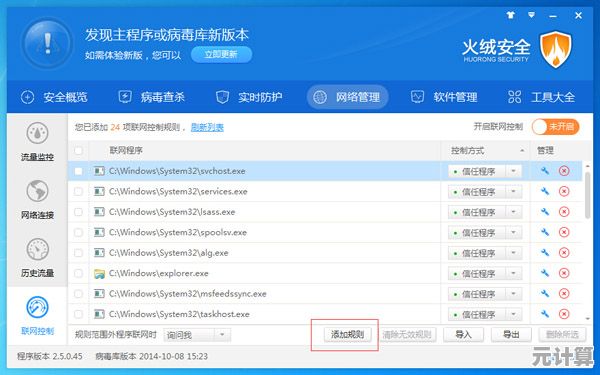The height and width of the screenshot is (375, 600).
Task: Edit rule wrench for explorer.exe
Action: click(x=545, y=273)
